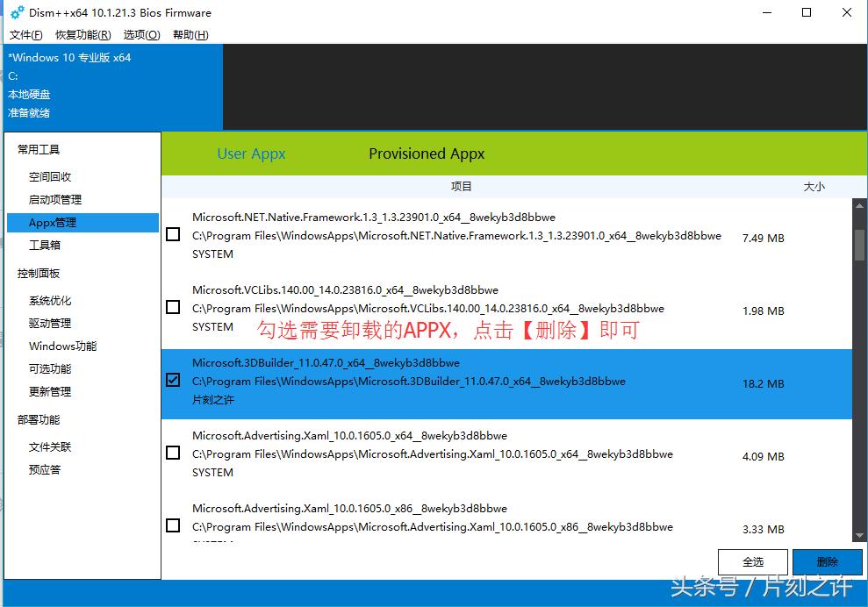Screen dimensions: 868x607
Task: Open Windows功能 in the sidebar
Action: [62, 346]
